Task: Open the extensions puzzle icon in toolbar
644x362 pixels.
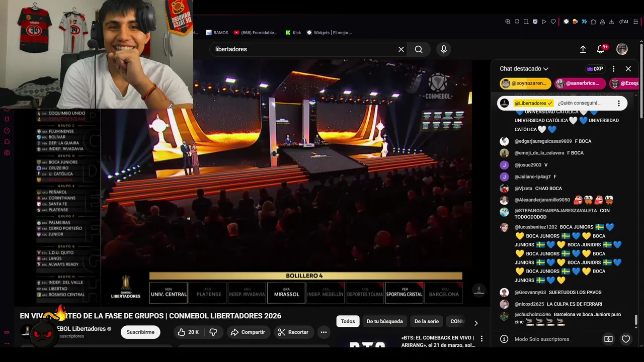Action: [x=593, y=22]
